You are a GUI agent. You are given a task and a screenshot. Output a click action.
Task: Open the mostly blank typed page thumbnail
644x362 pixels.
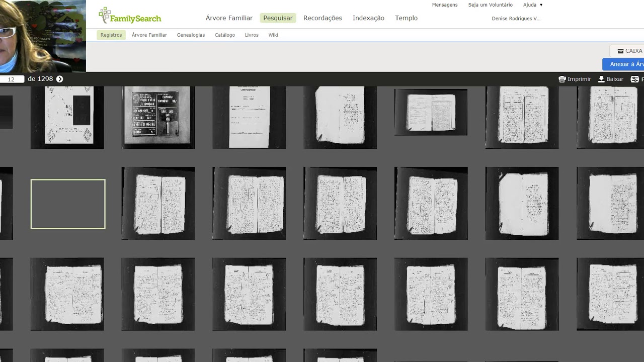(x=249, y=117)
